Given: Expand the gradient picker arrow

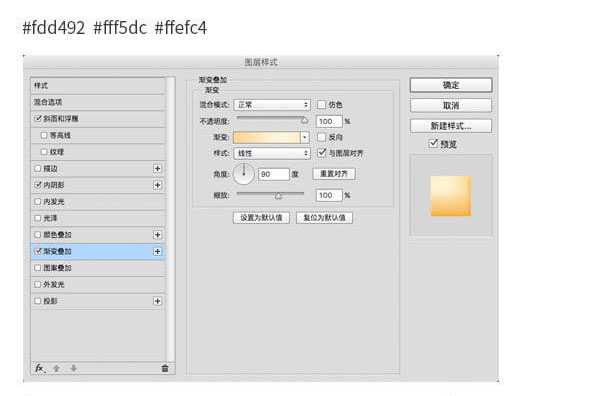Looking at the screenshot, I should [305, 137].
